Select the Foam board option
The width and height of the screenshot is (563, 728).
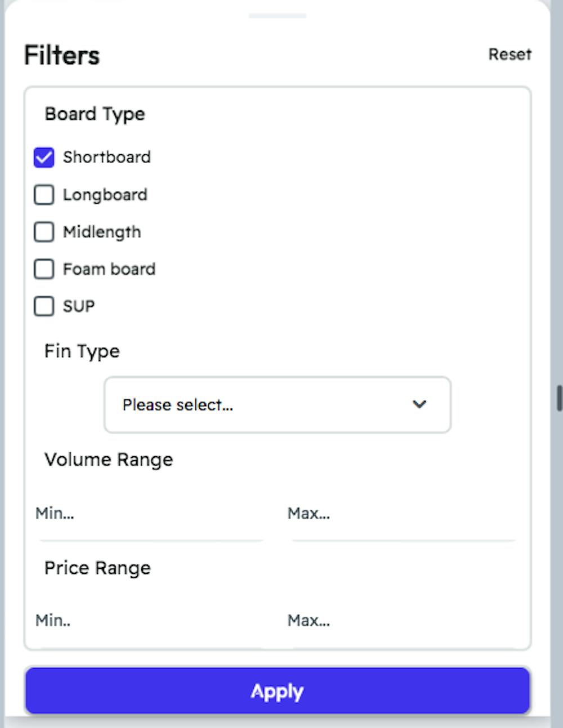coord(44,269)
